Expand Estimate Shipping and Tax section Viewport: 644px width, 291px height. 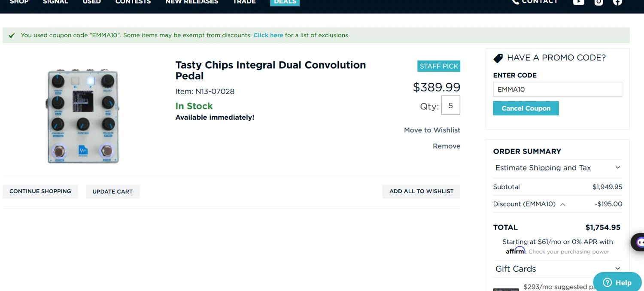[x=618, y=168]
